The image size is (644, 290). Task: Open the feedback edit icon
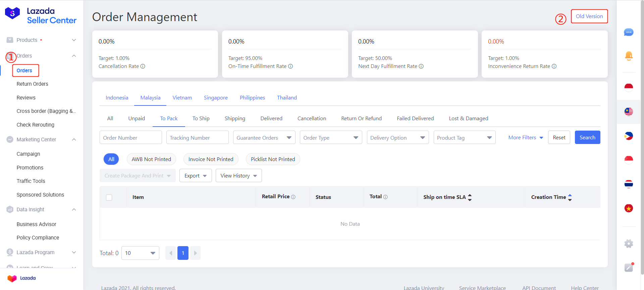(629, 267)
